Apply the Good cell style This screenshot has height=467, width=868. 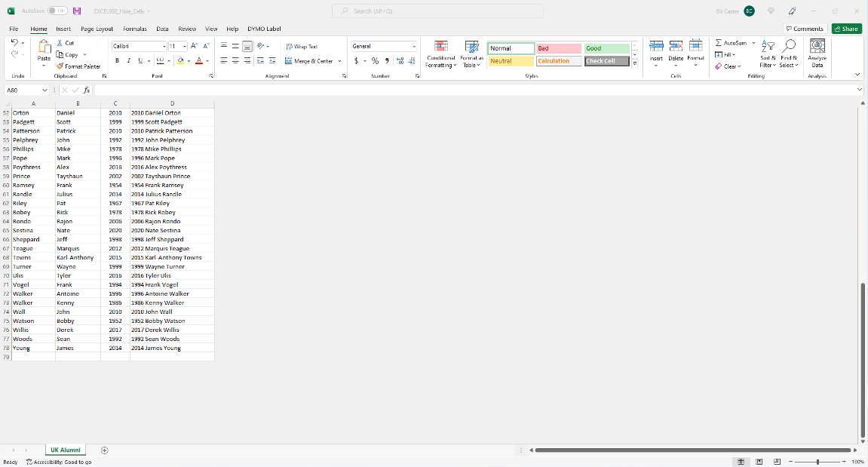607,48
